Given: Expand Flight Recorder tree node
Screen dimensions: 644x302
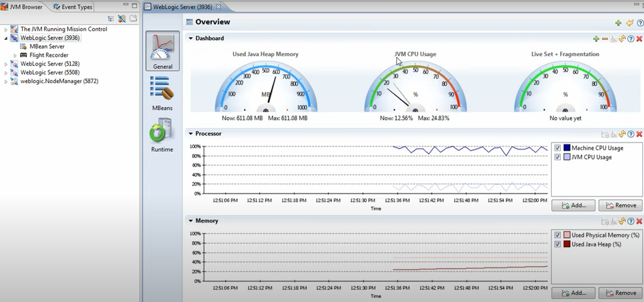Looking at the screenshot, I should 15,56.
